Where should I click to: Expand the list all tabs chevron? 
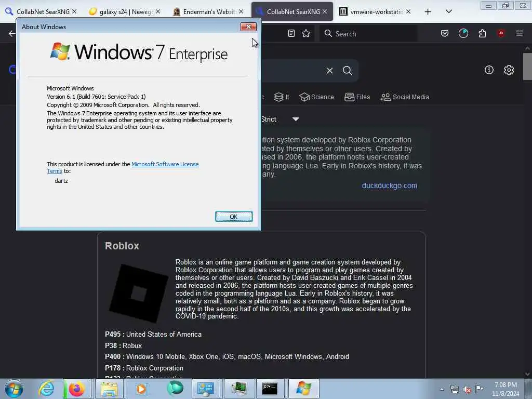pyautogui.click(x=448, y=11)
